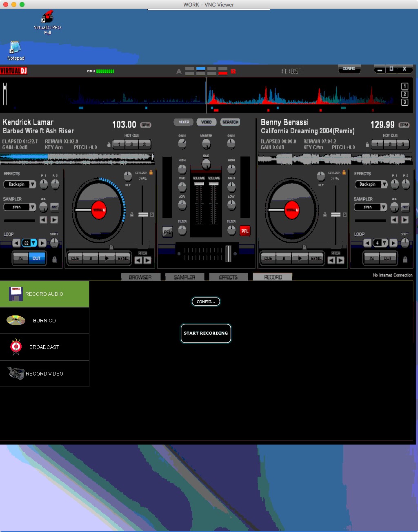Image resolution: width=418 pixels, height=532 pixels.
Task: Toggle the left deck loop OUT button
Action: [x=36, y=258]
